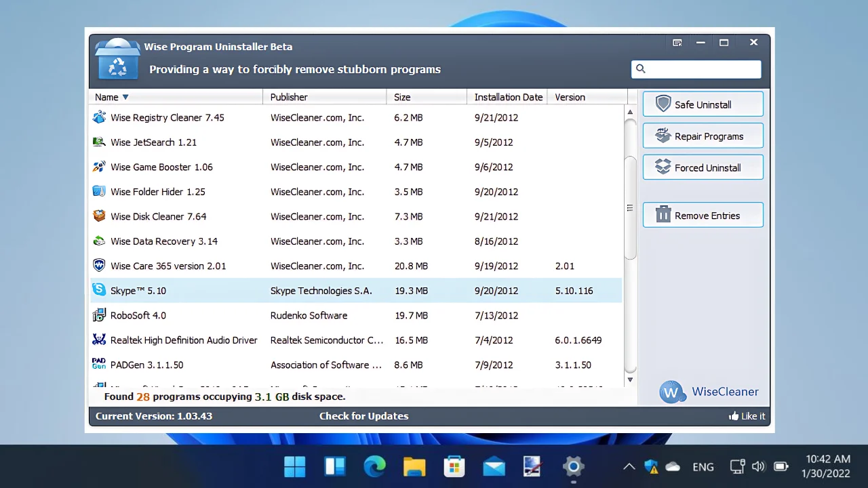Select the Wise Care 365 version 2.01 name
Image resolution: width=868 pixels, height=488 pixels.
click(168, 266)
